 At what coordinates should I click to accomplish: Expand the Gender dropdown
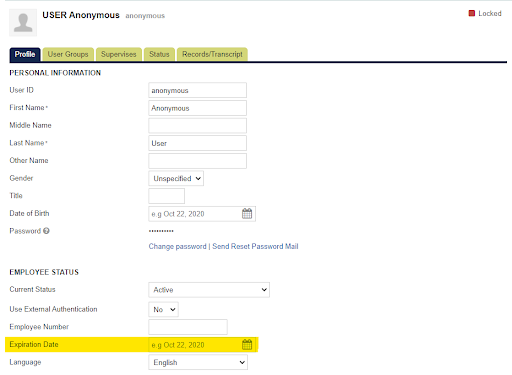(176, 178)
